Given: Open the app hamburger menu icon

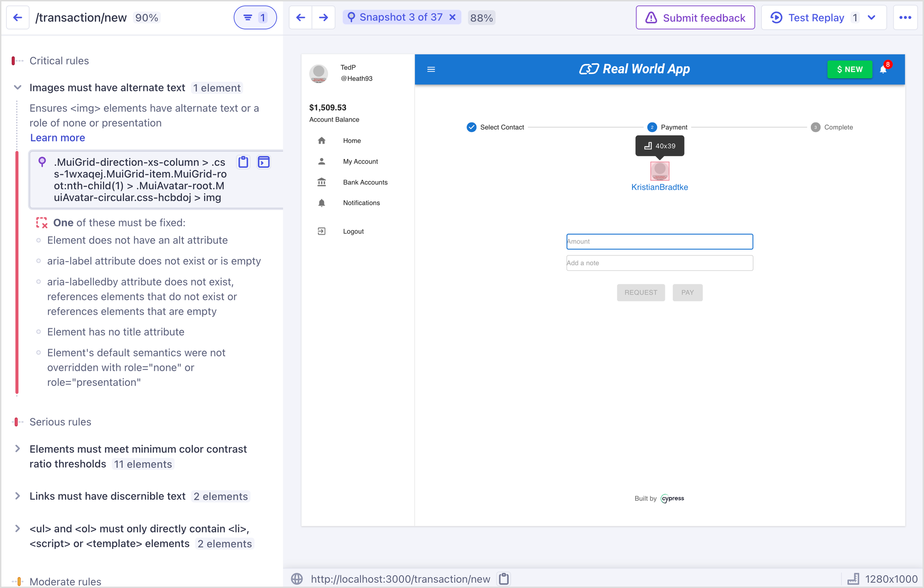Looking at the screenshot, I should coord(431,69).
